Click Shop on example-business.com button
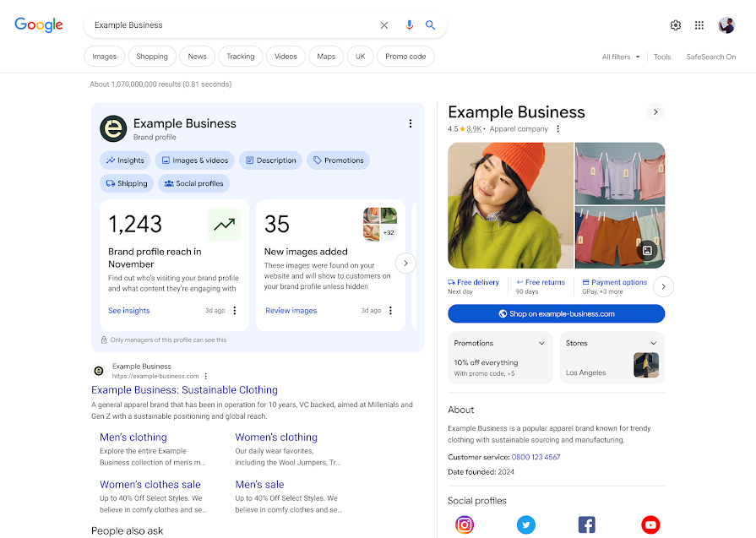 [x=557, y=314]
